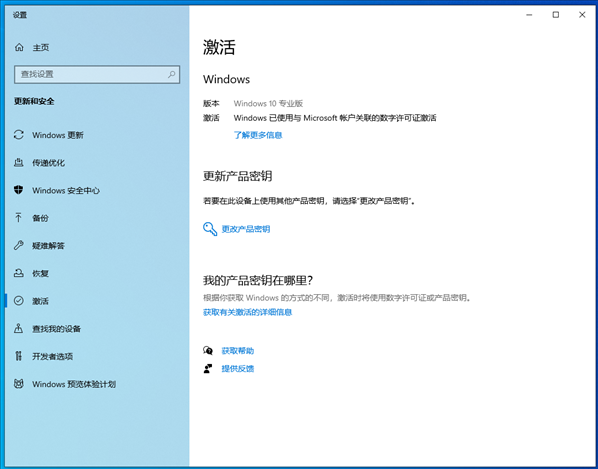598x469 pixels.
Task: Click the 更新产品密钥 heading
Action: (237, 176)
